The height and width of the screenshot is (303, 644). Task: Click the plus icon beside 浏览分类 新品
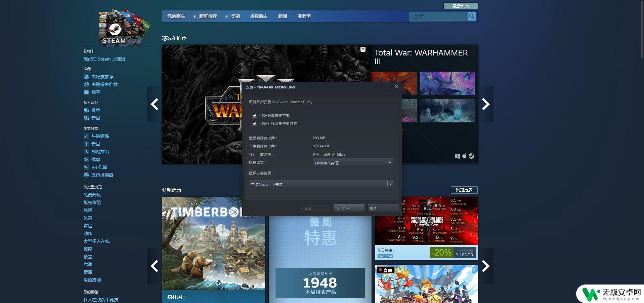(x=86, y=144)
